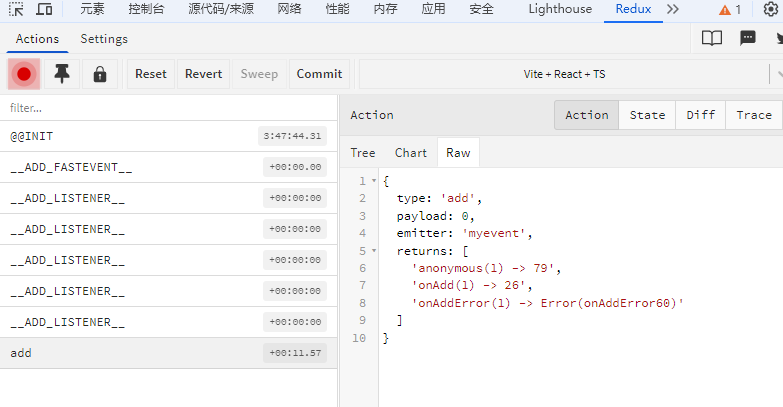Select the inspect element cursor icon

coord(16,9)
